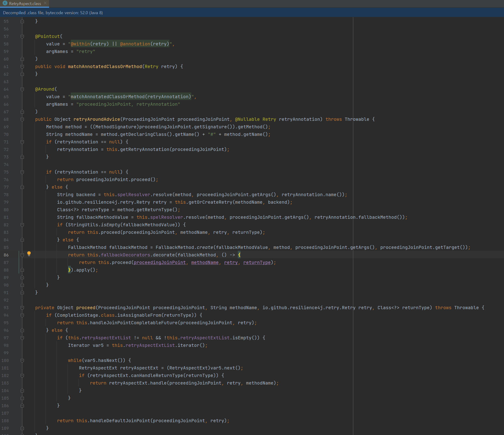
Task: Click the yellow lightbulb intention icon
Action: (x=29, y=254)
